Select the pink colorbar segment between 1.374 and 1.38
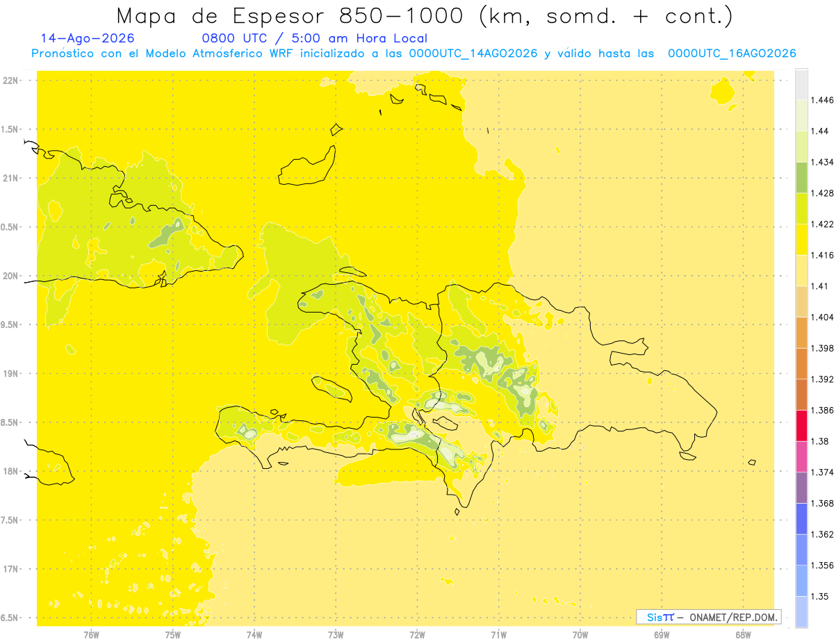Screen dimensions: 834x644 tap(801, 456)
